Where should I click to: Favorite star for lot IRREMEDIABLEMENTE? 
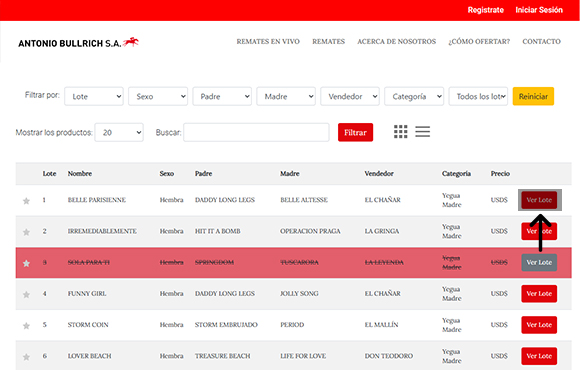click(26, 232)
